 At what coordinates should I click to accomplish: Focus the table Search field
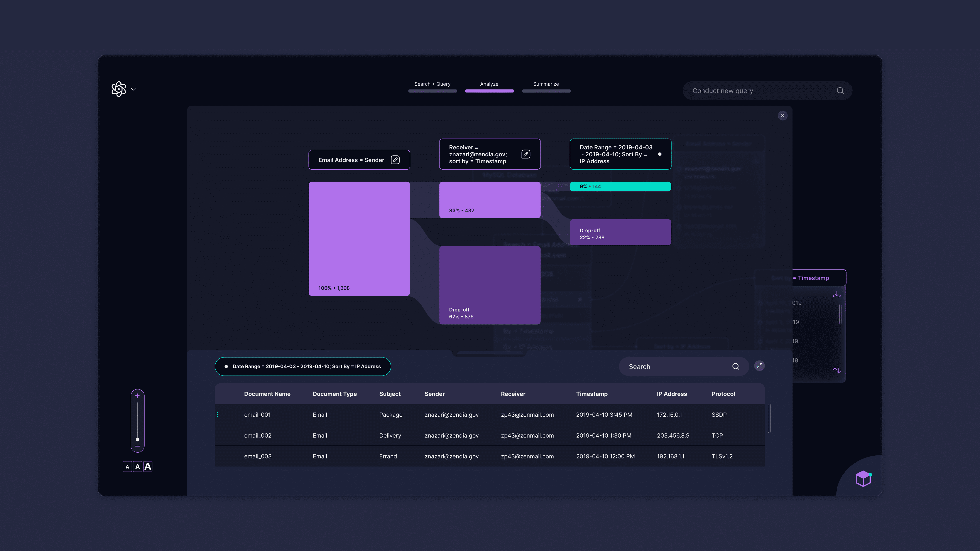point(684,367)
